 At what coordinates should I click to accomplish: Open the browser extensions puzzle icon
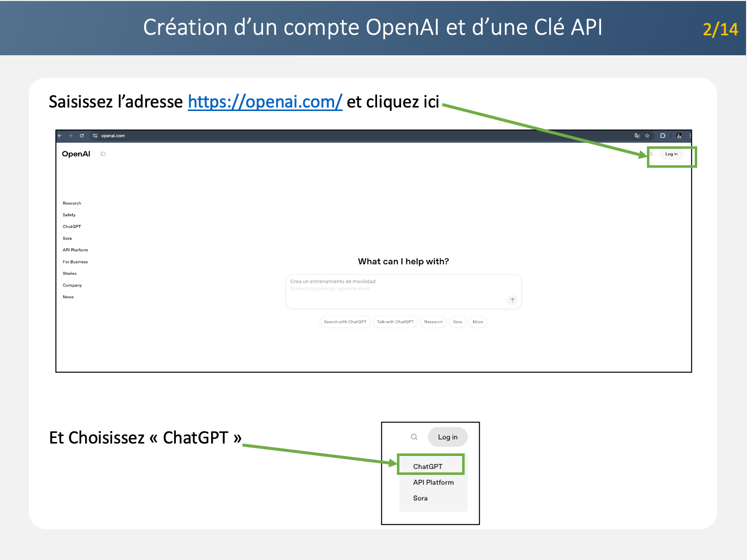(x=662, y=135)
